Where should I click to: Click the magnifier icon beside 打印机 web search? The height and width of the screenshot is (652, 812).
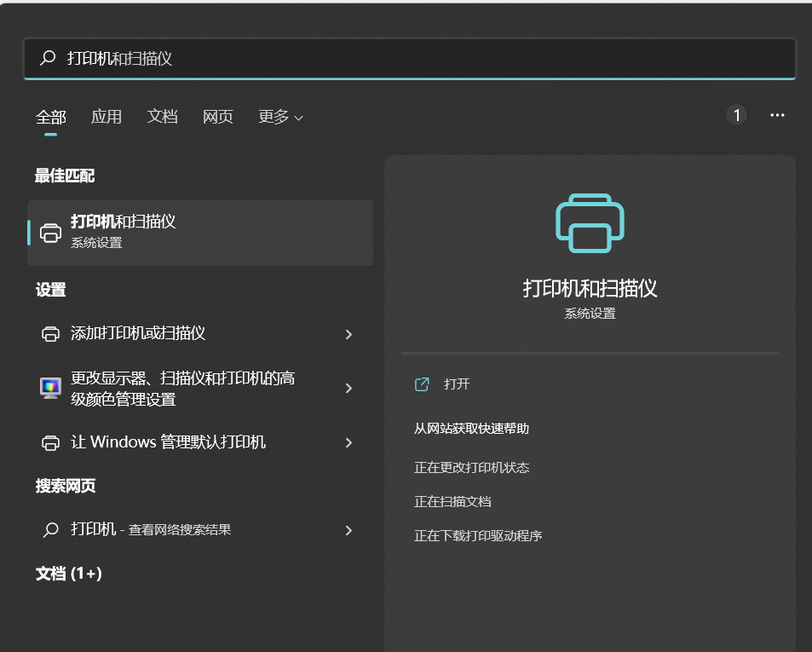click(51, 529)
